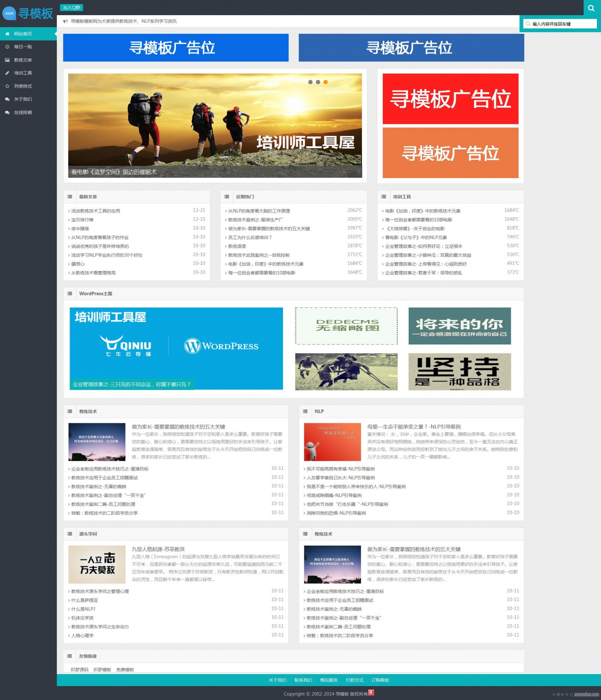This screenshot has height=700, width=601.
Task: Click the search input field
Action: coord(562,24)
